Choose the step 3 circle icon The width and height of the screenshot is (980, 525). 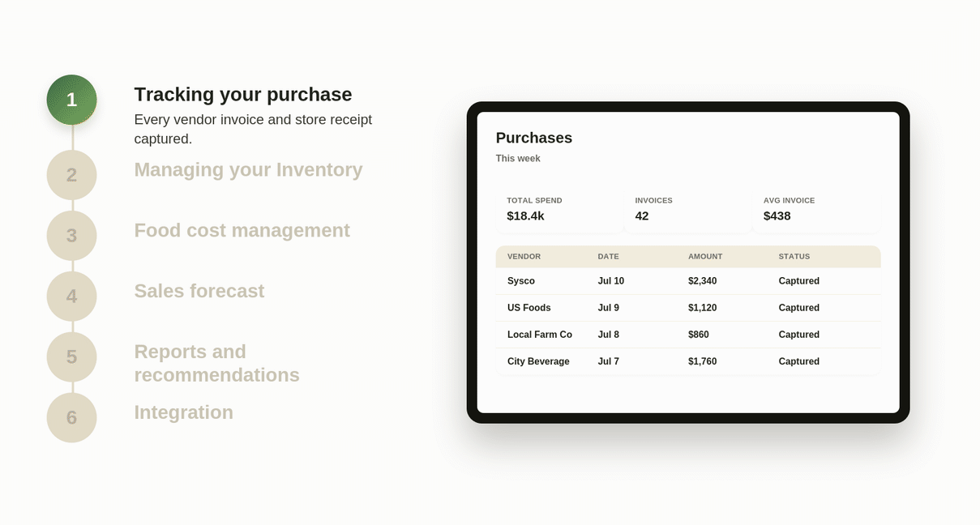tap(71, 236)
